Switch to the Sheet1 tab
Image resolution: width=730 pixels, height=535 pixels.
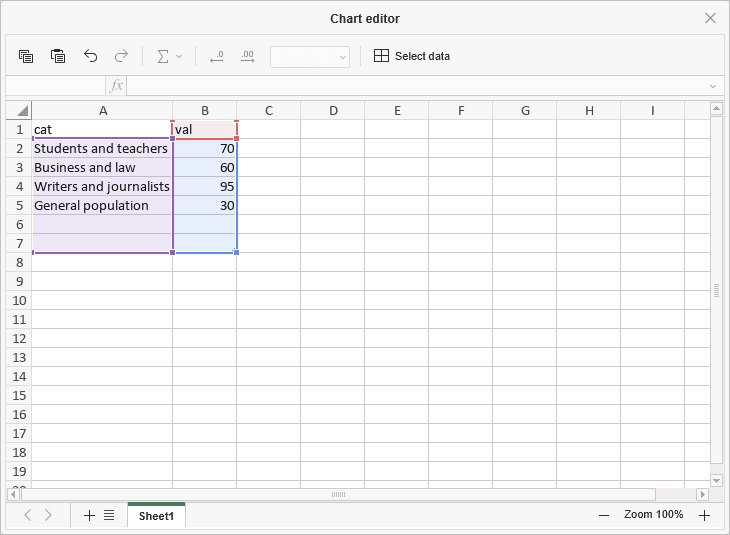pyautogui.click(x=156, y=516)
